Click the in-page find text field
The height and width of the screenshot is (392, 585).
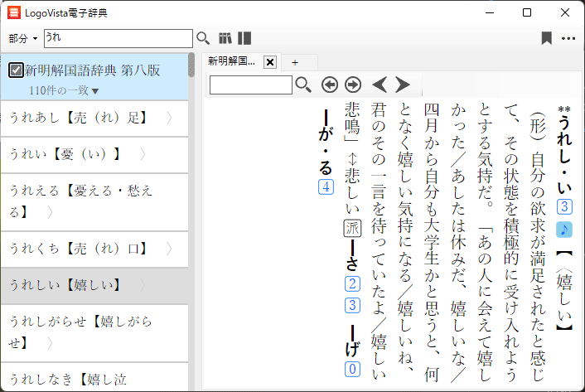(x=250, y=85)
